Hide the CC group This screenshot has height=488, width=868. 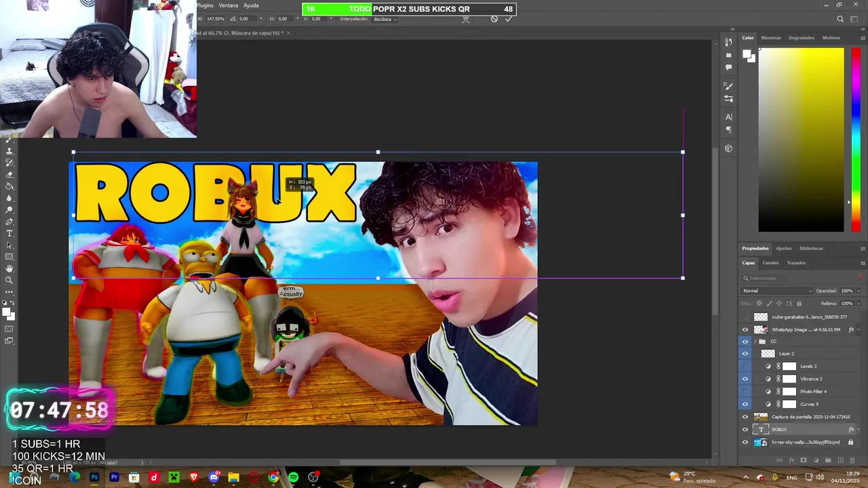click(x=745, y=342)
